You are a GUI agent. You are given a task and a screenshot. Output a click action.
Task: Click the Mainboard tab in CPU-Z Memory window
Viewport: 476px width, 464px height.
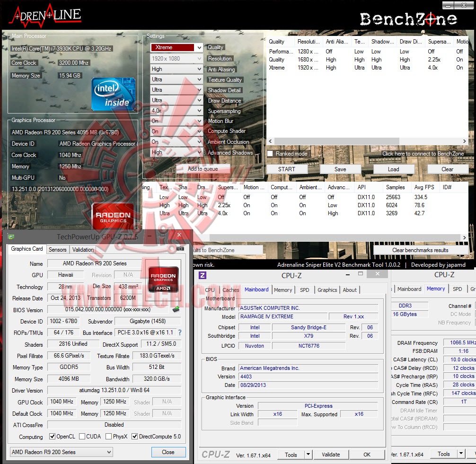409,289
